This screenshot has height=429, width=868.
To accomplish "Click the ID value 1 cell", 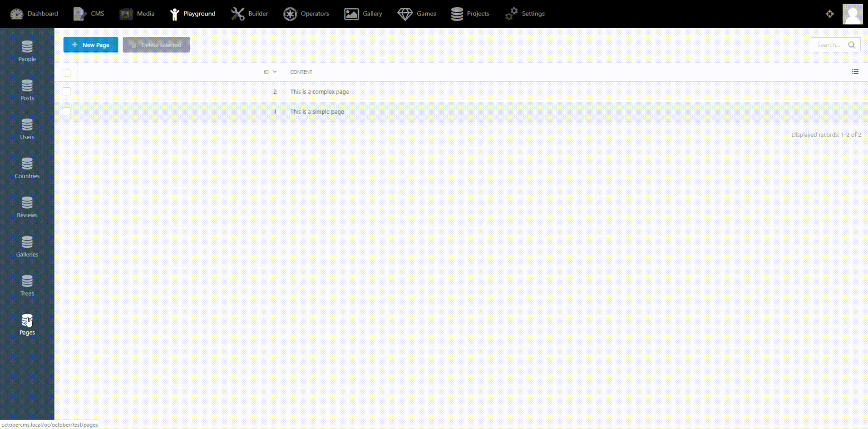I will 275,112.
